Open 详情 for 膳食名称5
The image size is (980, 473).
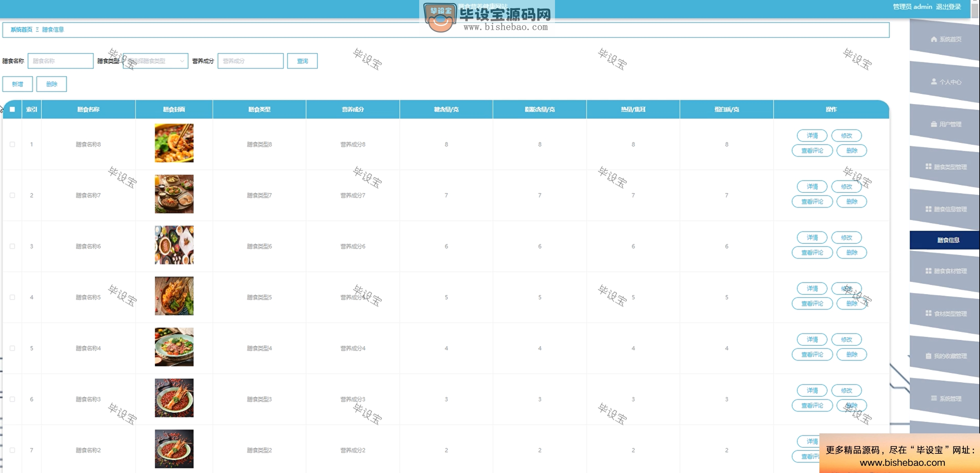pos(812,289)
